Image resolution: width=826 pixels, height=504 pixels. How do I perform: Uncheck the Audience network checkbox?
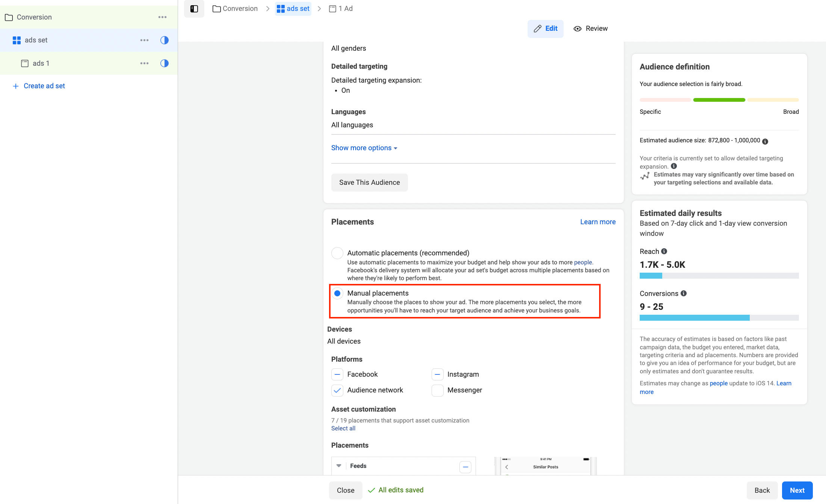click(x=337, y=390)
